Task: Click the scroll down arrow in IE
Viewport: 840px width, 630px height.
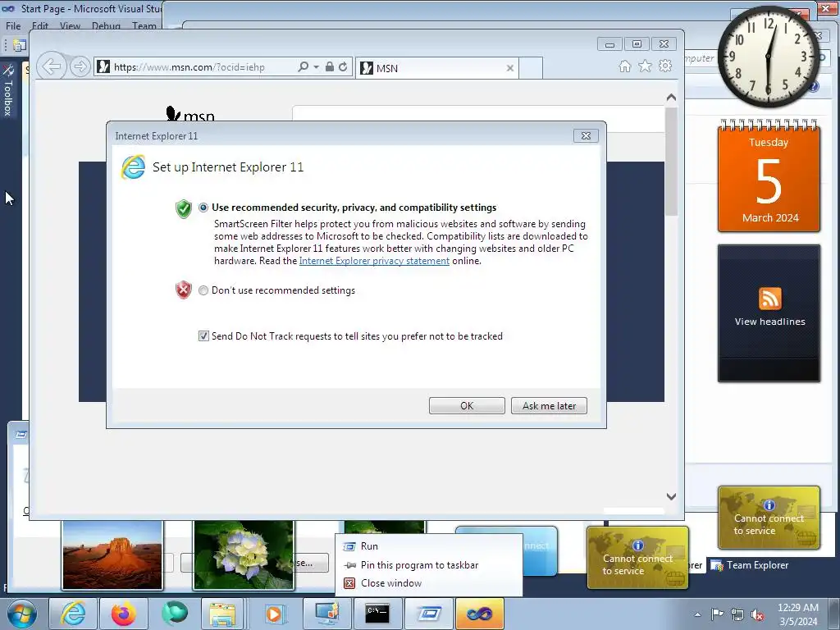Action: pyautogui.click(x=671, y=496)
